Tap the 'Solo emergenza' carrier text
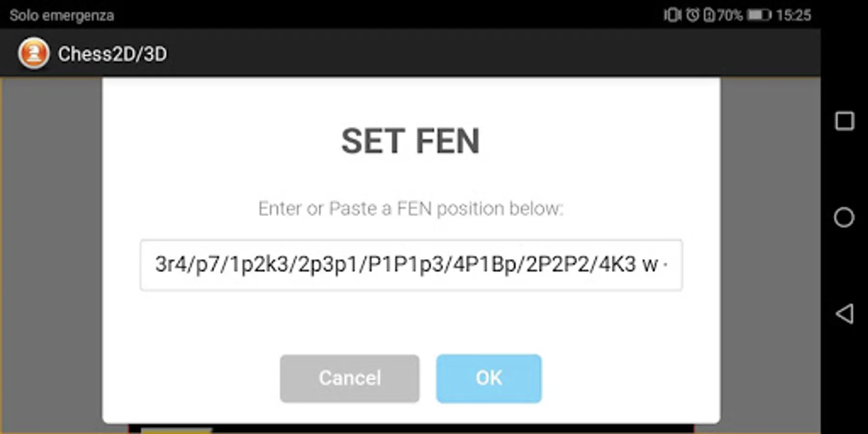Viewport: 868px width, 434px height. [62, 15]
